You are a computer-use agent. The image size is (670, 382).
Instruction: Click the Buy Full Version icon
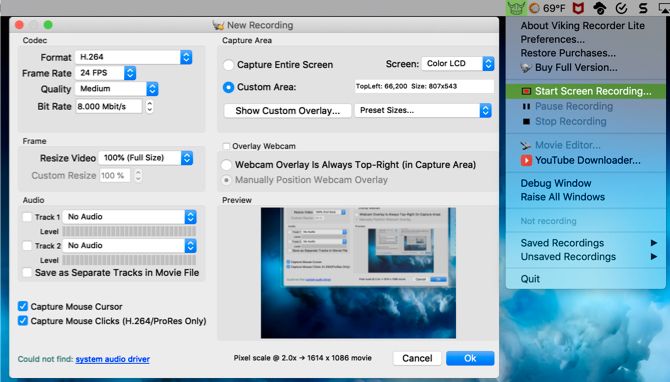click(x=526, y=68)
